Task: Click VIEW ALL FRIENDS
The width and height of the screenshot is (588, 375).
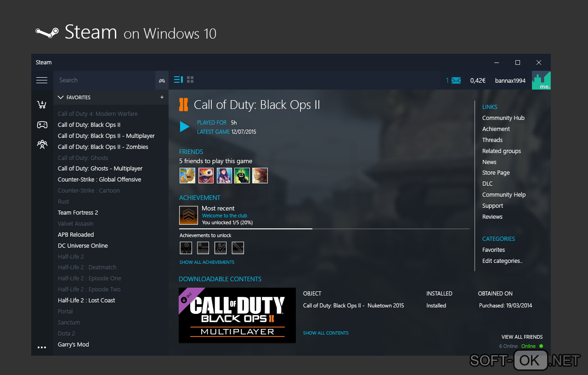Action: pos(522,337)
